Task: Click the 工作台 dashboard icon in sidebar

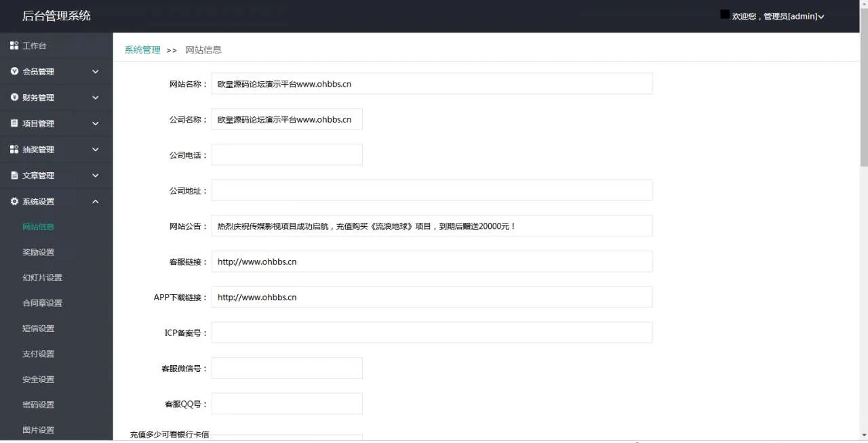Action: (14, 45)
